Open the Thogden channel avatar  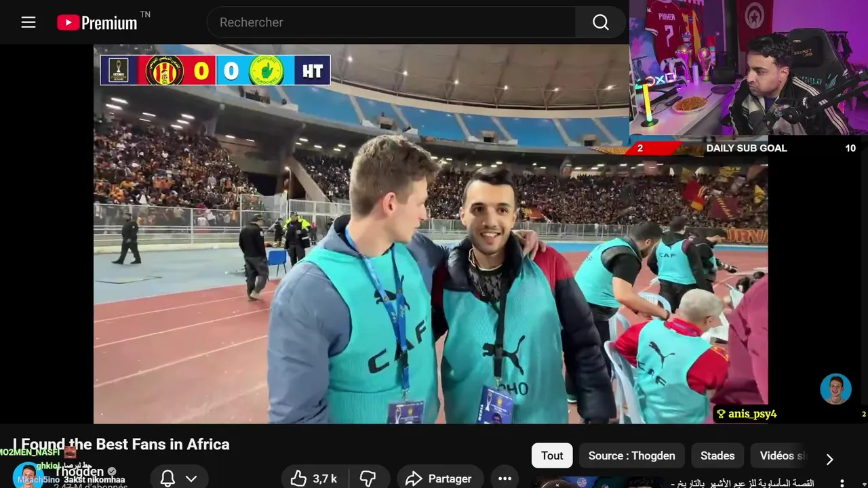pos(28,475)
